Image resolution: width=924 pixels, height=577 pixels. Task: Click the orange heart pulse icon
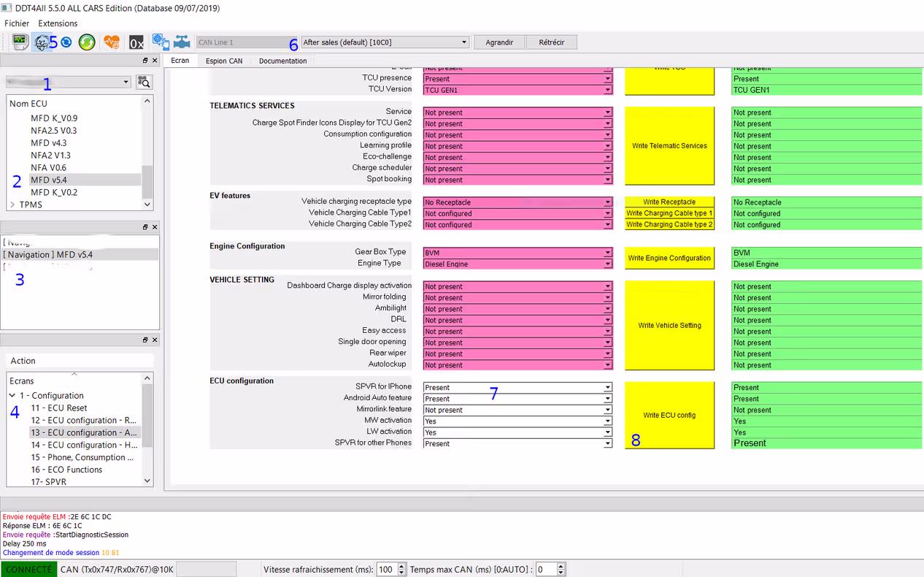[111, 42]
